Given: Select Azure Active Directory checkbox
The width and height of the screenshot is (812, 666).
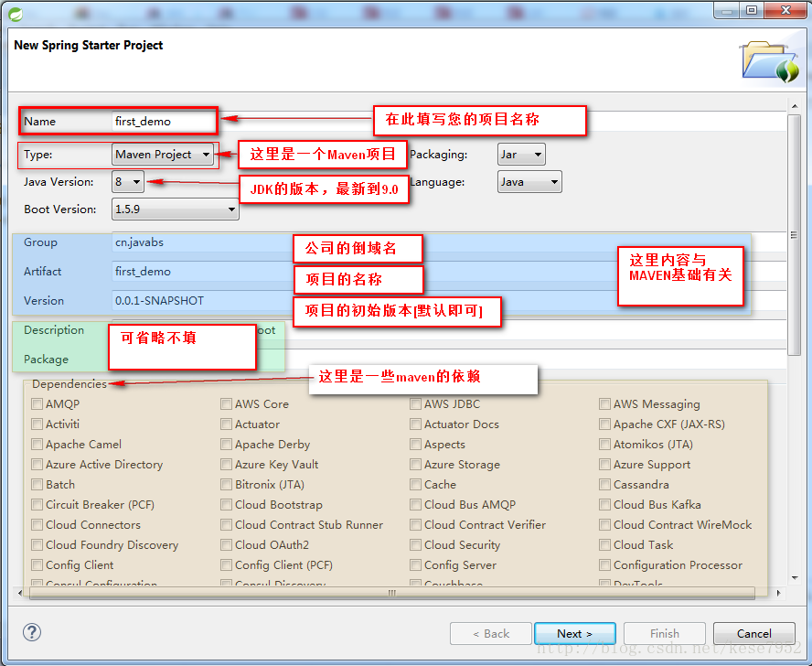Looking at the screenshot, I should click(x=37, y=465).
